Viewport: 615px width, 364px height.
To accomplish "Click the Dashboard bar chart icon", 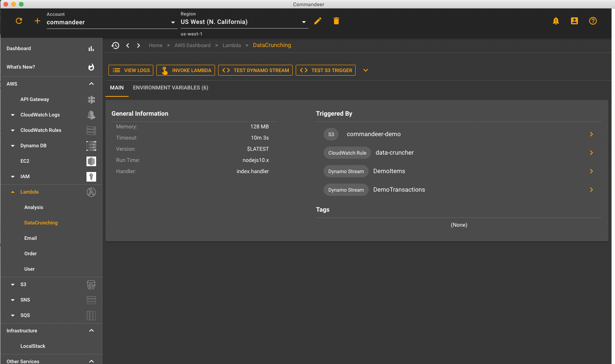I will [91, 49].
